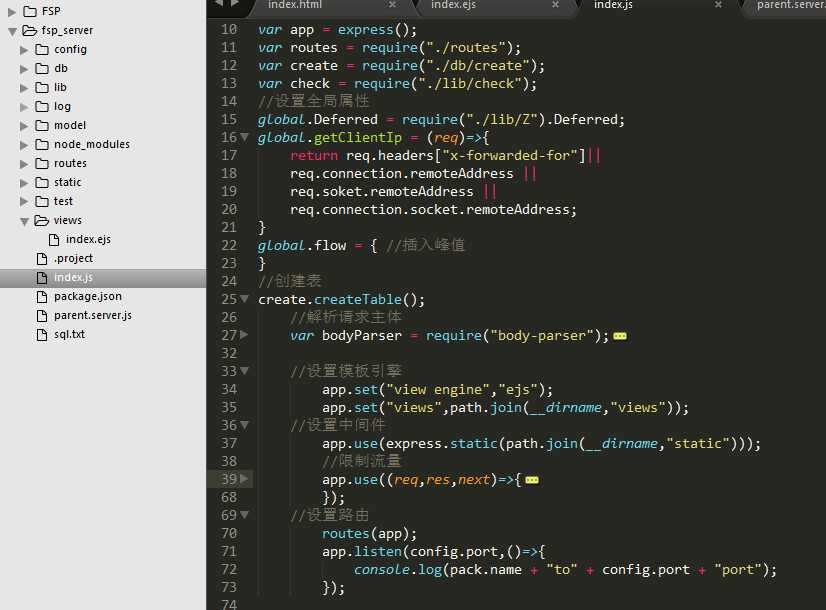This screenshot has width=826, height=610.
Task: Close the index.html tab
Action: point(392,5)
